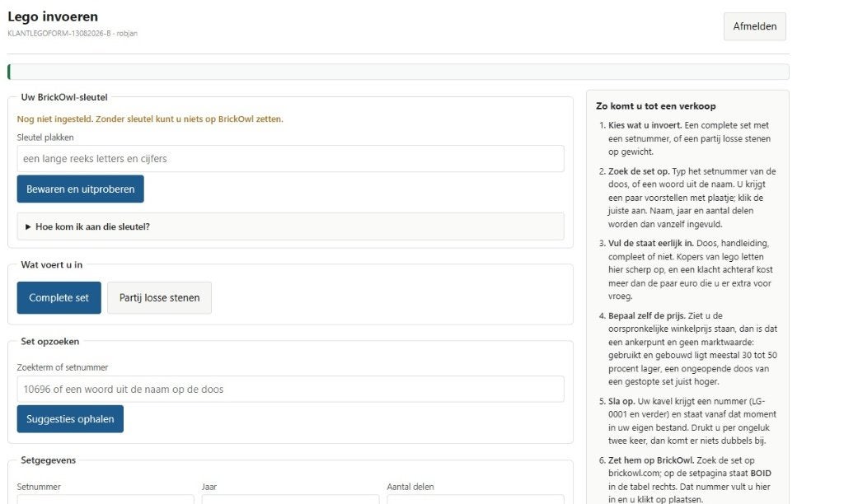
Task: Click the empty green status bar
Action: (x=398, y=72)
